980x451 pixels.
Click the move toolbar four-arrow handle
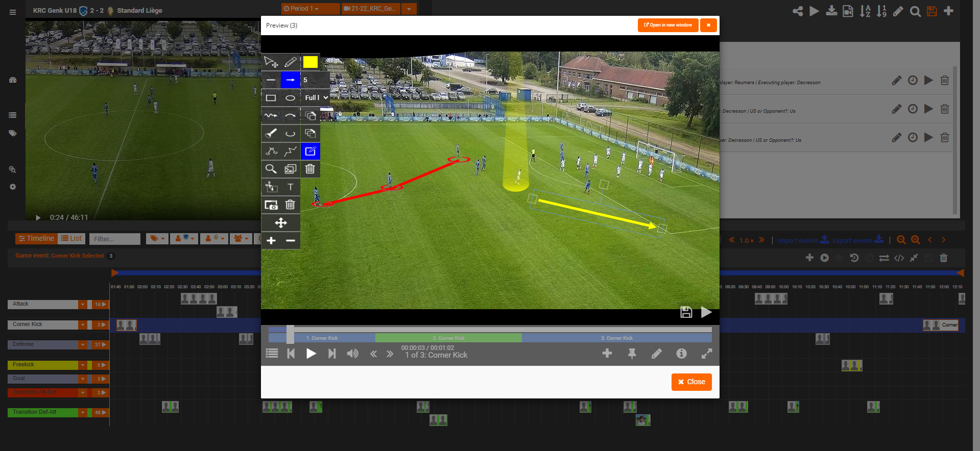[280, 222]
